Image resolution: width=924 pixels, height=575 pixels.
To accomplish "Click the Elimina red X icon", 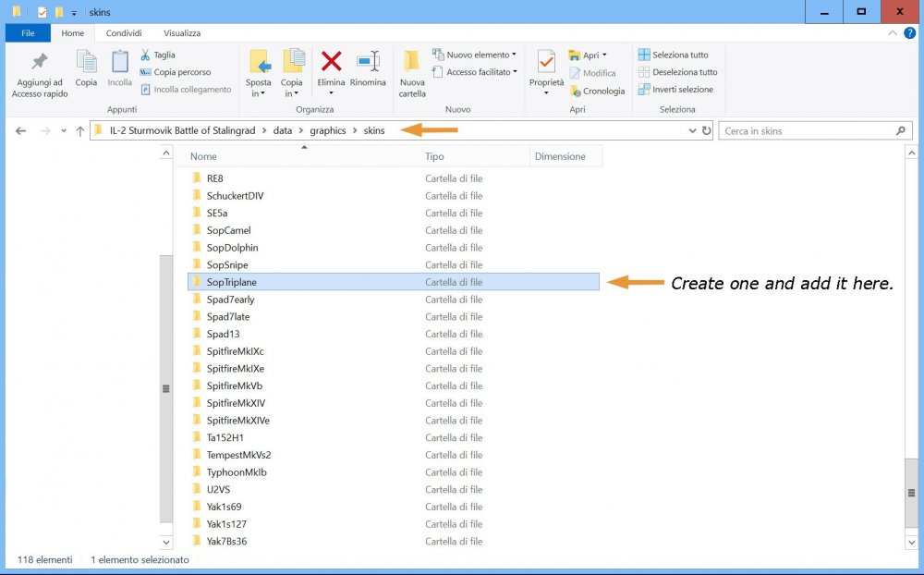I will click(331, 63).
